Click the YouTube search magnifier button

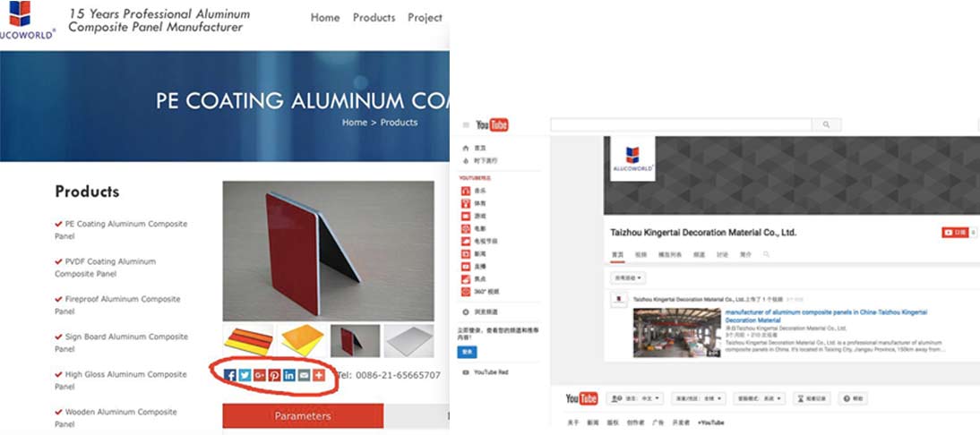point(826,124)
